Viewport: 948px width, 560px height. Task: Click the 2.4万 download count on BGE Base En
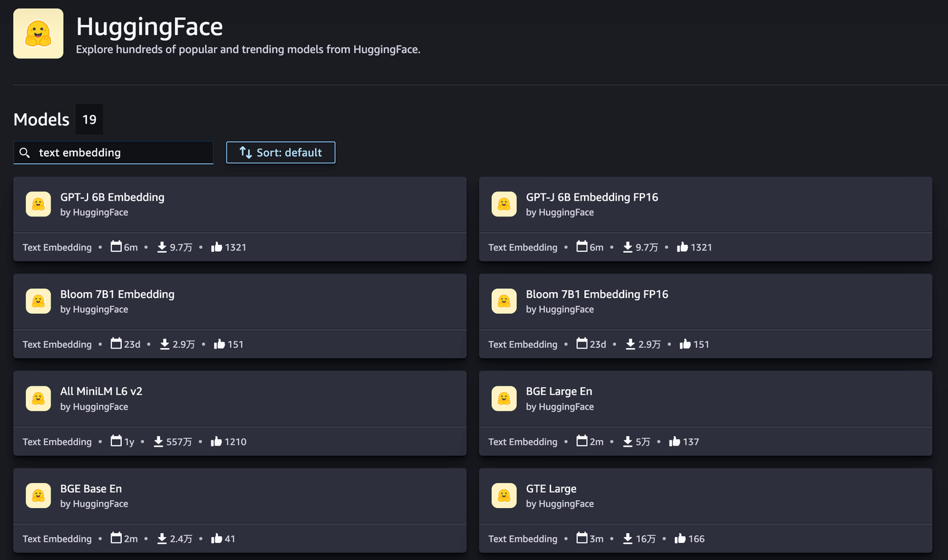coord(181,539)
